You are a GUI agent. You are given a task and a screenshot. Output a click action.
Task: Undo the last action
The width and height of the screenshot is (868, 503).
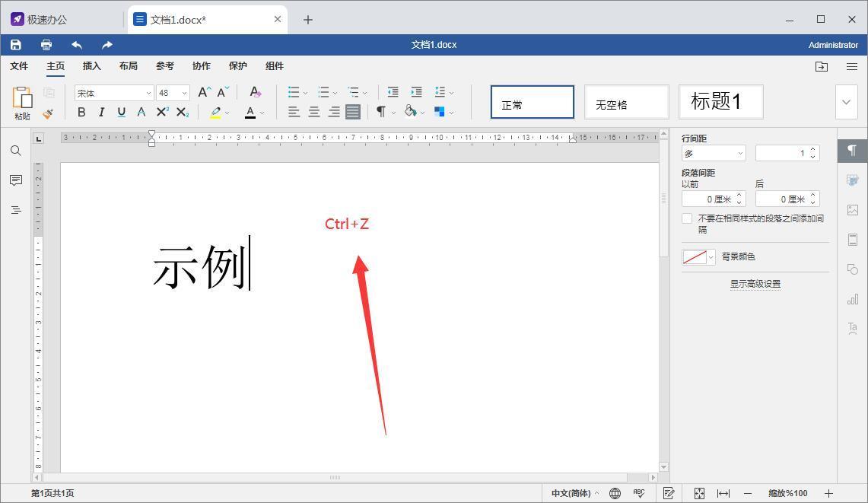(77, 45)
